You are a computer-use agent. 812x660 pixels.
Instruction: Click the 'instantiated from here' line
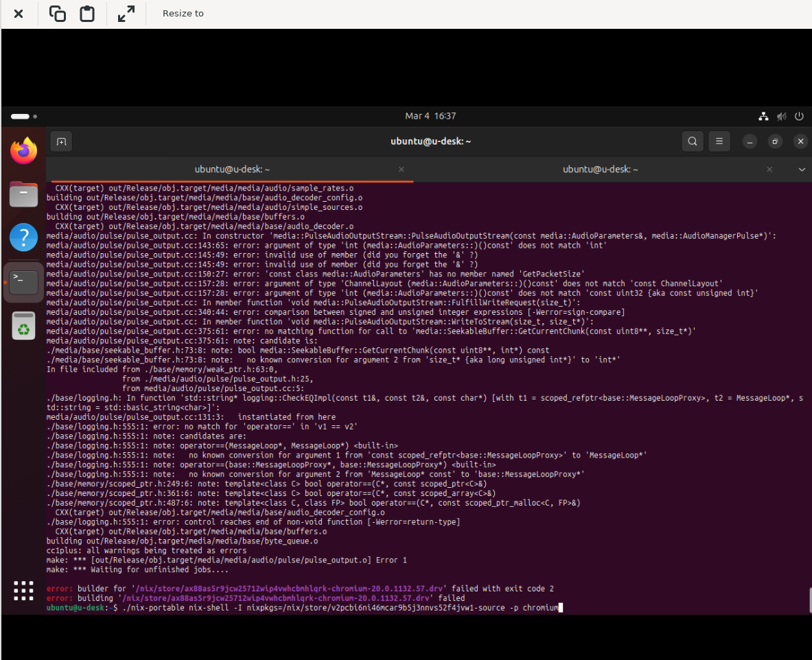tap(191, 416)
